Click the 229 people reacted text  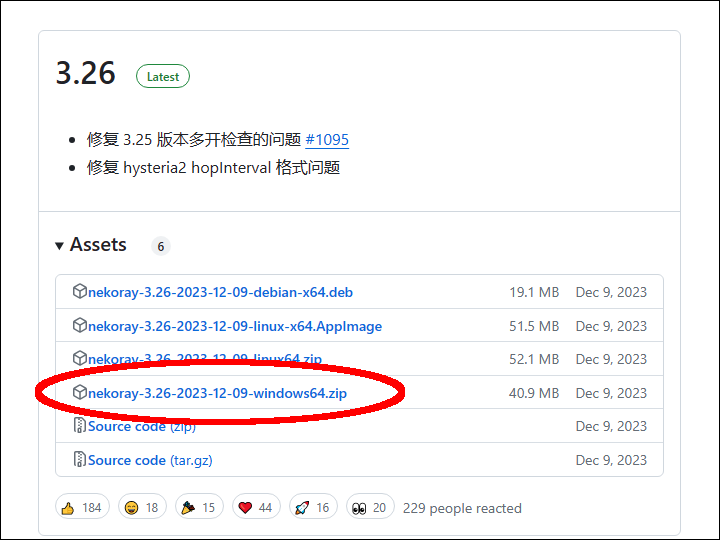click(462, 508)
